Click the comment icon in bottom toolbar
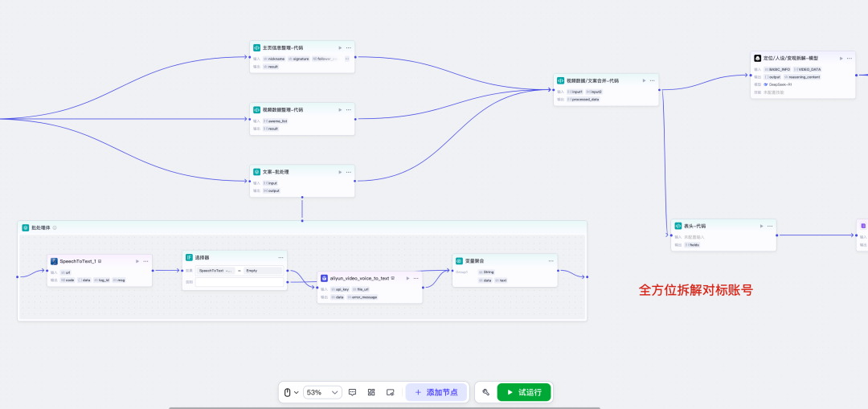 pyautogui.click(x=353, y=392)
